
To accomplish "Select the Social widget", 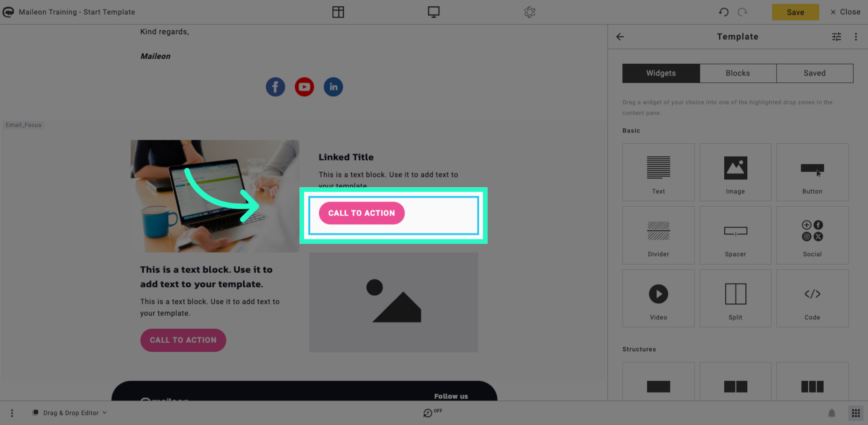I will pyautogui.click(x=812, y=235).
